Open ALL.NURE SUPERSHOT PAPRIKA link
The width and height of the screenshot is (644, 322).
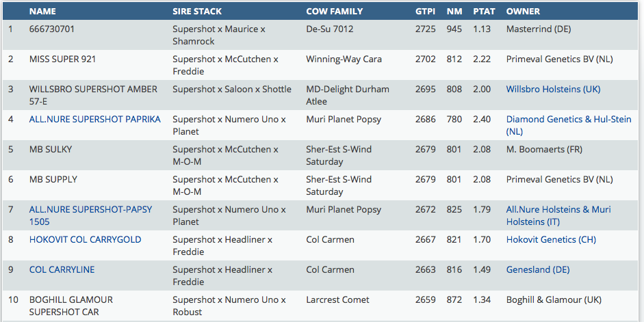tap(94, 119)
